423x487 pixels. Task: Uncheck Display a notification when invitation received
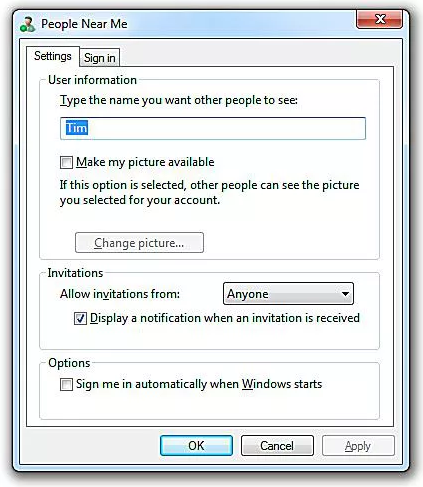click(80, 318)
